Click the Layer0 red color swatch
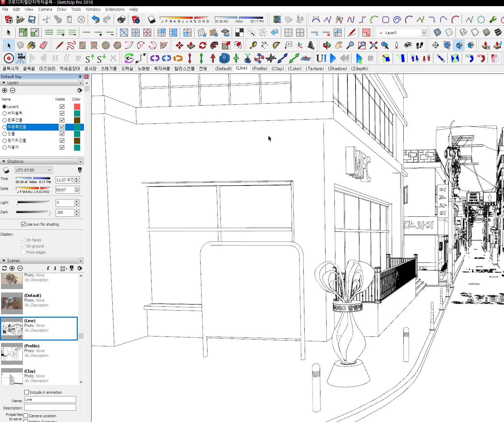The height and width of the screenshot is (422, 504). pos(77,107)
